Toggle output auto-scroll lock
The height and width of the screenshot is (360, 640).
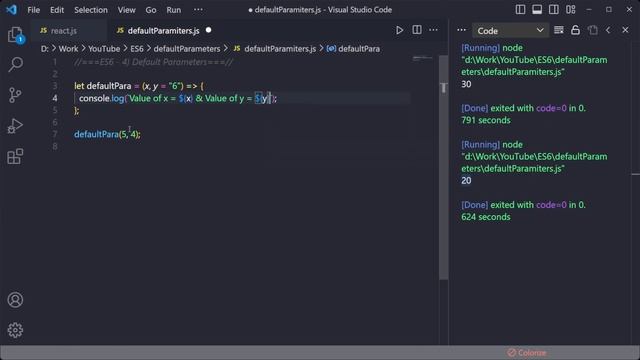pos(575,30)
